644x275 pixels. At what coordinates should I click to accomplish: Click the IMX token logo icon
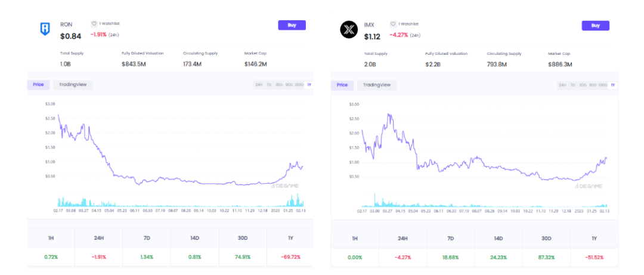(348, 29)
